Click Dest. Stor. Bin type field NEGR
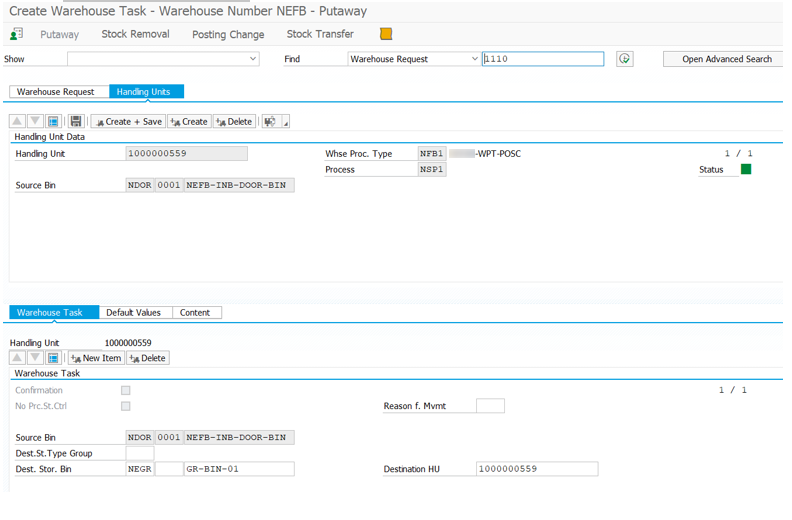Screen dimensions: 792x520 pyautogui.click(x=140, y=468)
